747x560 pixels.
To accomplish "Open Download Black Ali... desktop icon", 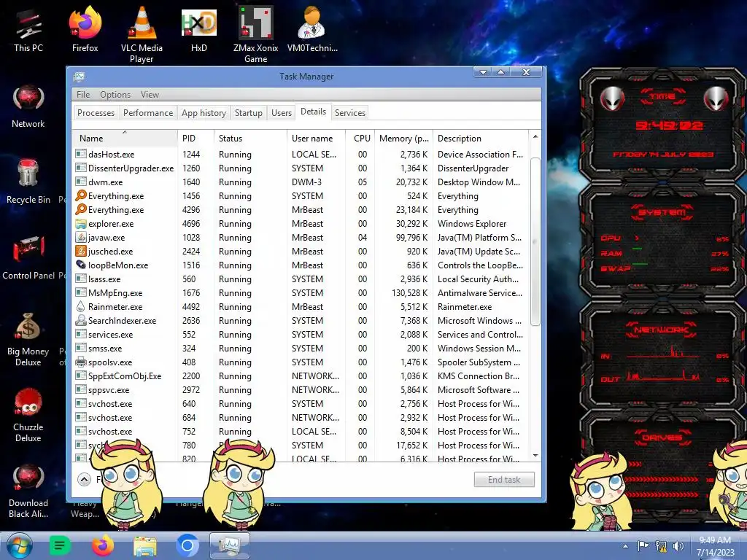I will (28, 491).
